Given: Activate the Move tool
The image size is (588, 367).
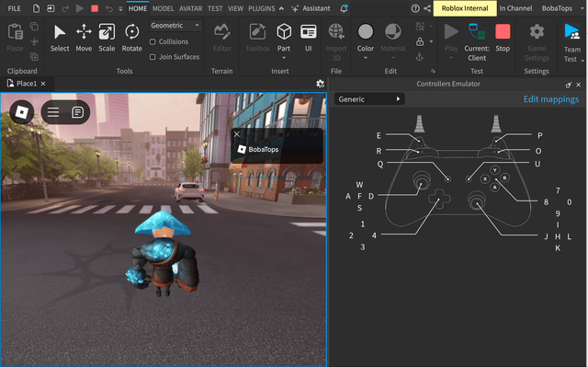Looking at the screenshot, I should coord(84,38).
